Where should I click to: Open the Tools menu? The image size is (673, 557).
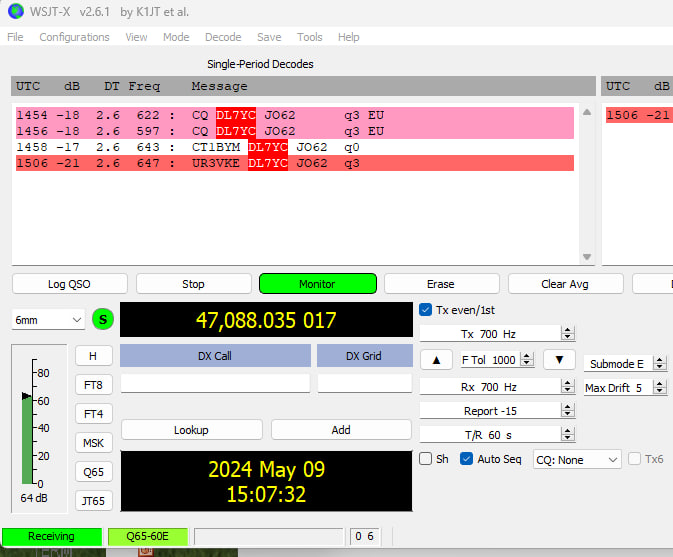click(309, 37)
